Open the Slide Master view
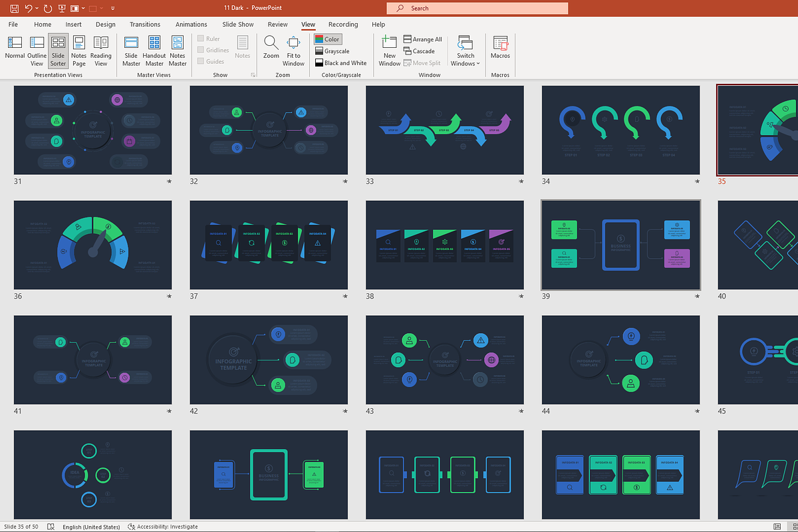 tap(132, 51)
